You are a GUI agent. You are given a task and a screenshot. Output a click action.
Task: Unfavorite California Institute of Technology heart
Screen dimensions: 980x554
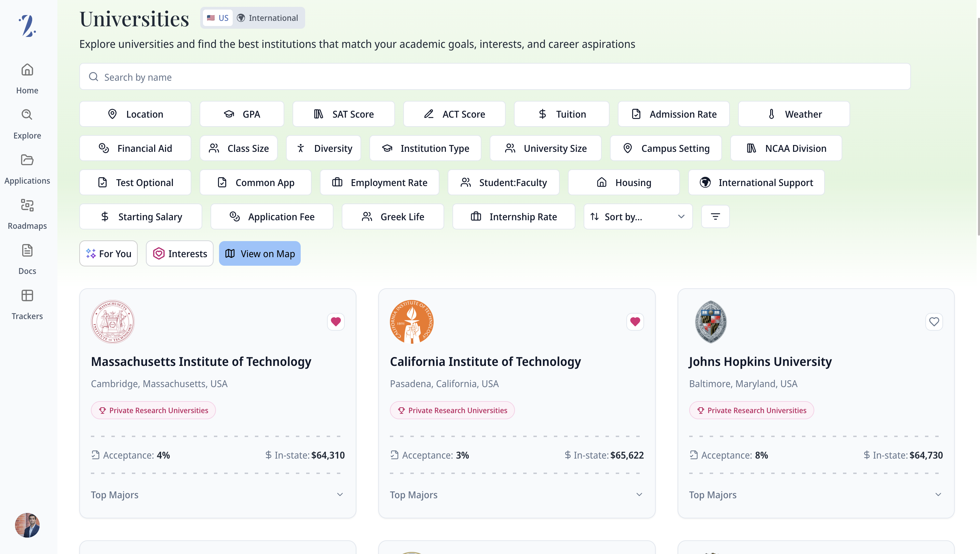coord(635,322)
